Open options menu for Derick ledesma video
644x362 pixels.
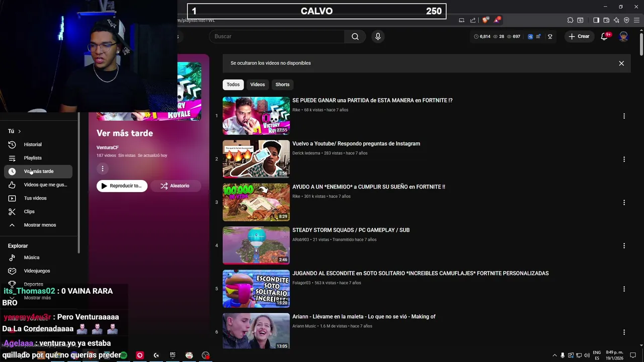[624, 159]
